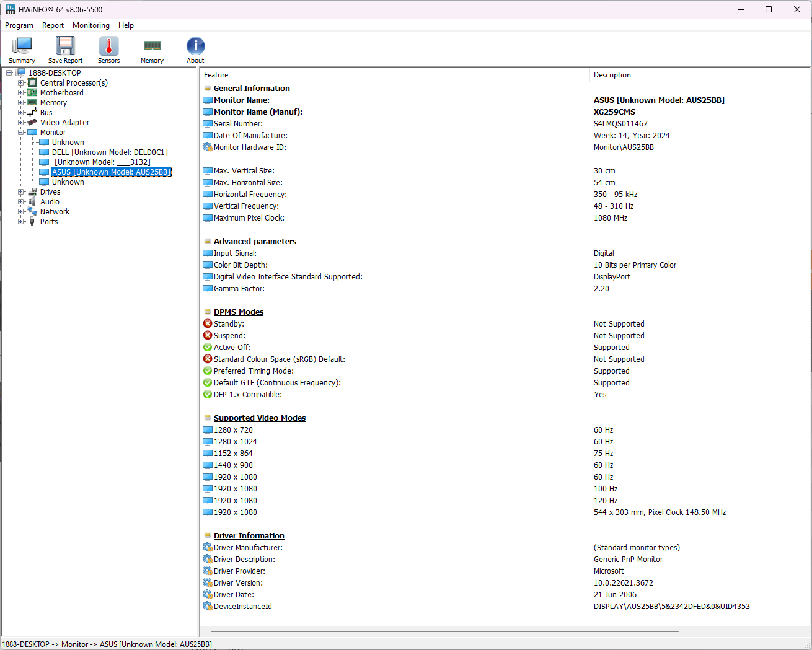Expand the Audio tree node
The width and height of the screenshot is (812, 650).
pyautogui.click(x=21, y=202)
